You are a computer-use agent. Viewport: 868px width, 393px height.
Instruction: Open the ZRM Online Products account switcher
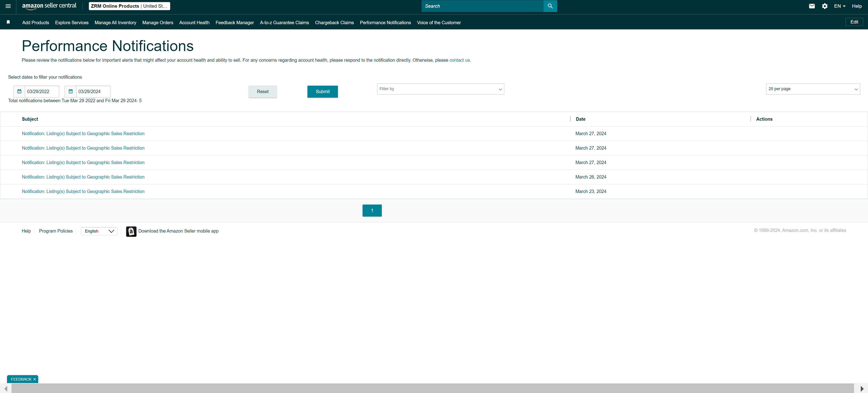point(129,6)
